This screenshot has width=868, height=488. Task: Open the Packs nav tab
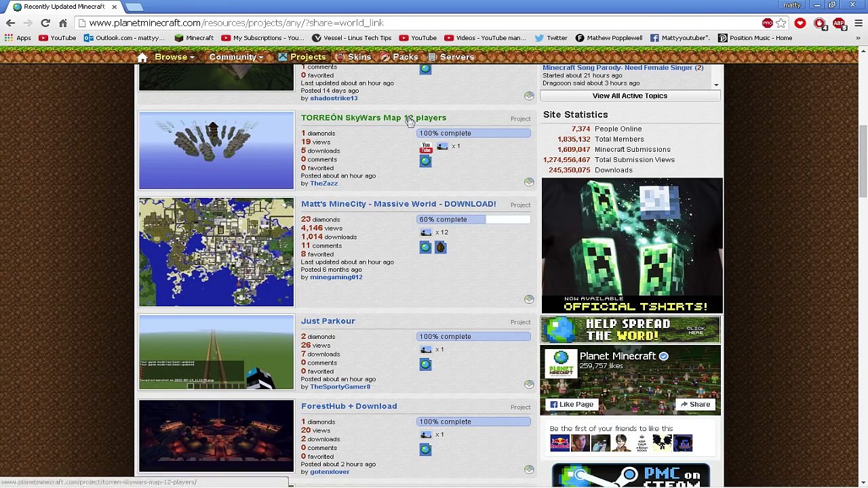pyautogui.click(x=399, y=57)
